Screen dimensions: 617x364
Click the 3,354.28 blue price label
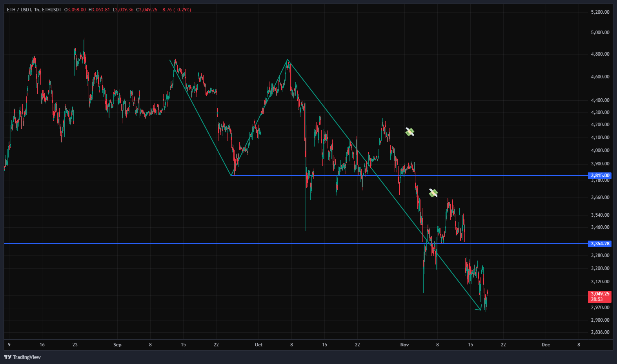coord(600,244)
